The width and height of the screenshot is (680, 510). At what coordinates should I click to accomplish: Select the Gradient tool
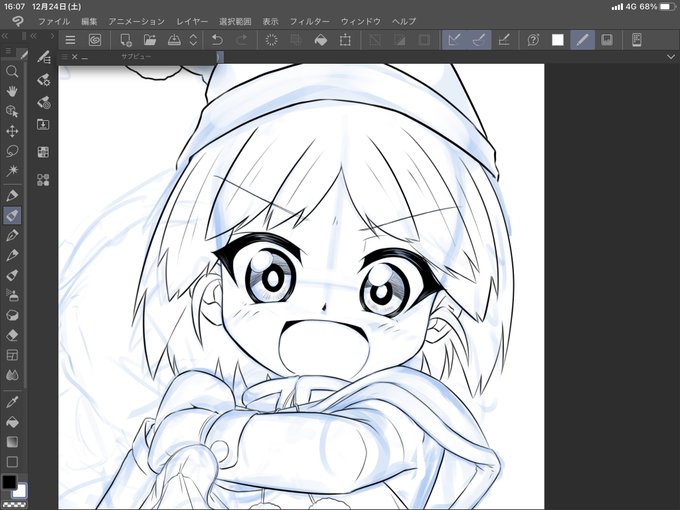pyautogui.click(x=12, y=442)
